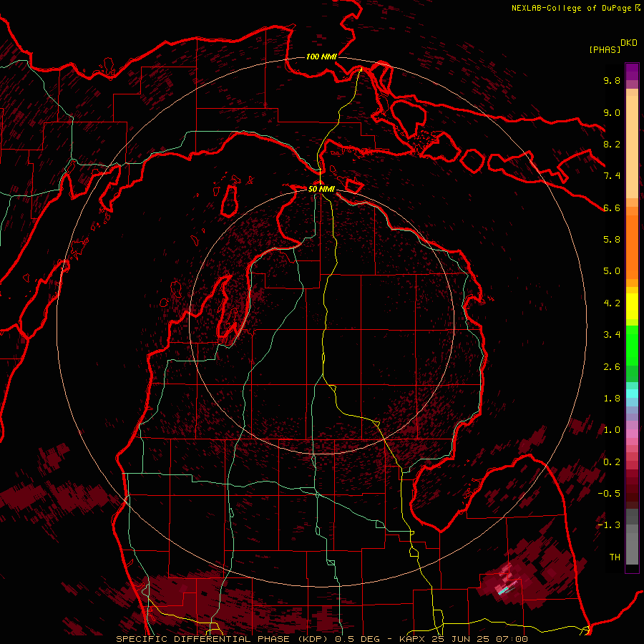Click the 1.0 color scale value

[x=612, y=430]
